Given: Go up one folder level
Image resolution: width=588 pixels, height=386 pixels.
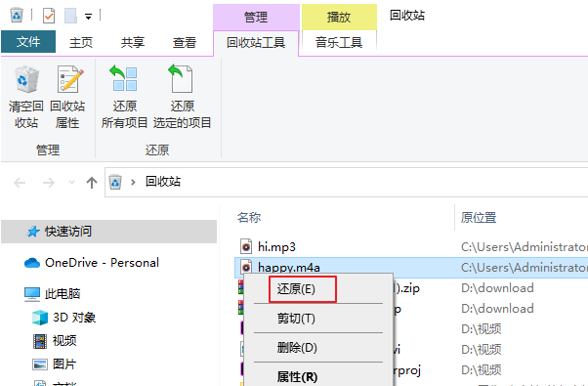Looking at the screenshot, I should click(x=92, y=183).
